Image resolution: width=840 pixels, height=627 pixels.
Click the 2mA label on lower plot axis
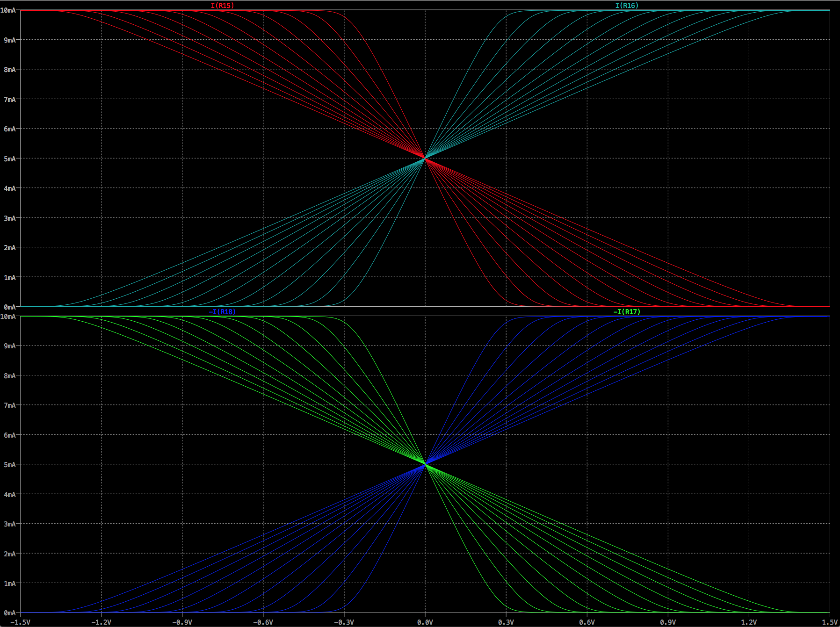[10, 554]
